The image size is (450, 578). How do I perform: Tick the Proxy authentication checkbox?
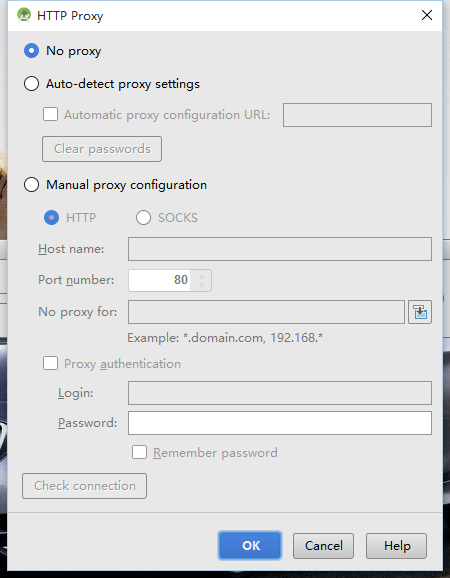pyautogui.click(x=50, y=363)
